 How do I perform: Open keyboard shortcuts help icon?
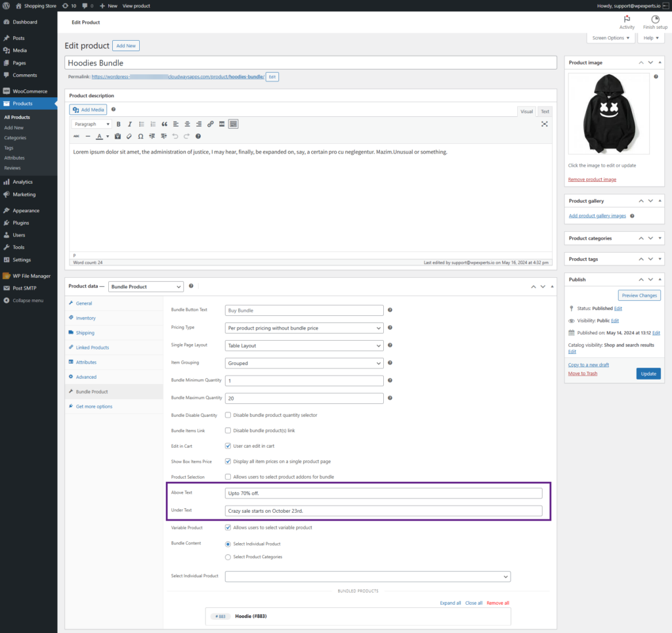[x=198, y=137]
